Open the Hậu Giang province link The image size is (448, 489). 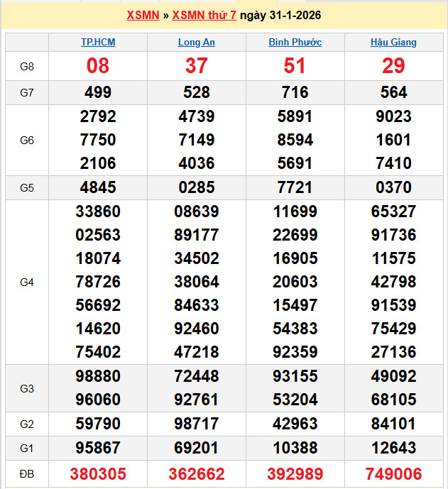393,43
